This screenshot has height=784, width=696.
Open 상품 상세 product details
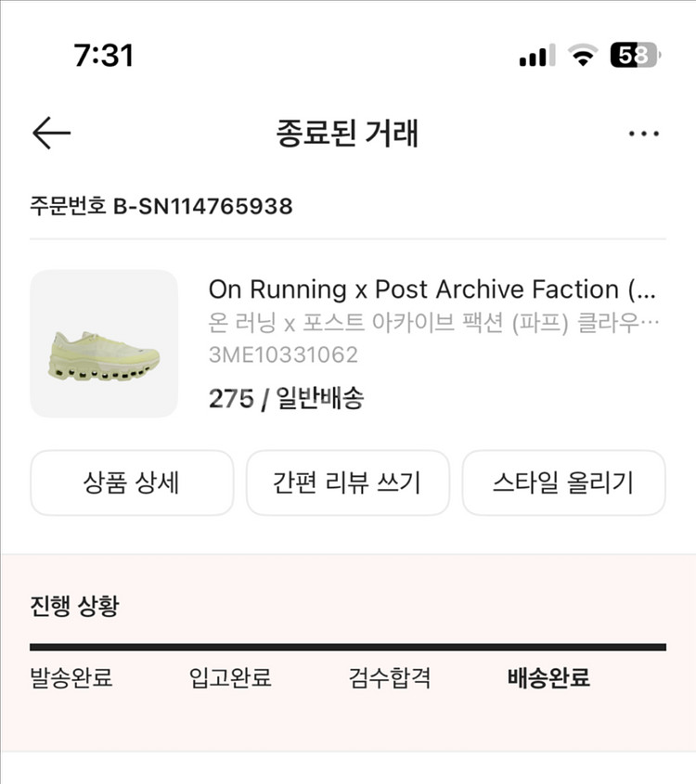coord(132,482)
